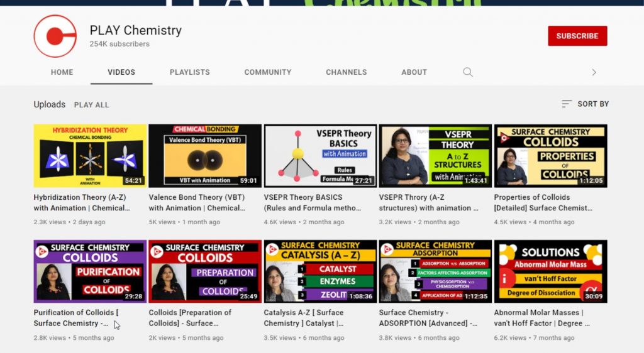This screenshot has width=644, height=353.
Task: Click the PLAY Chemistry channel avatar logo
Action: (55, 36)
